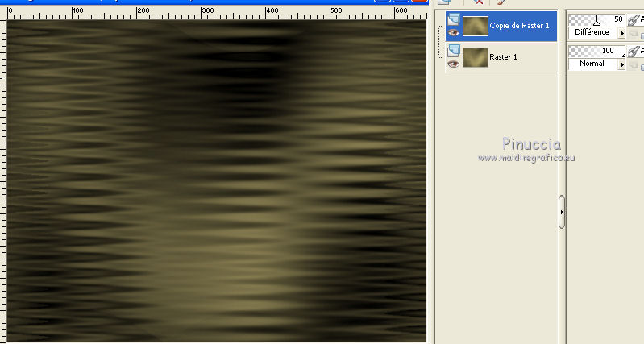This screenshot has width=644, height=344.
Task: Click opacity slider showing 50
Action: tap(596, 19)
